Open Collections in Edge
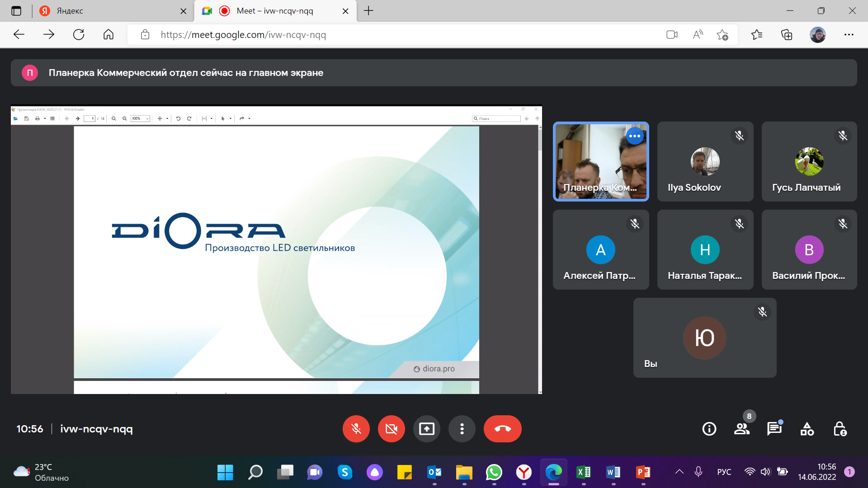 [x=787, y=35]
